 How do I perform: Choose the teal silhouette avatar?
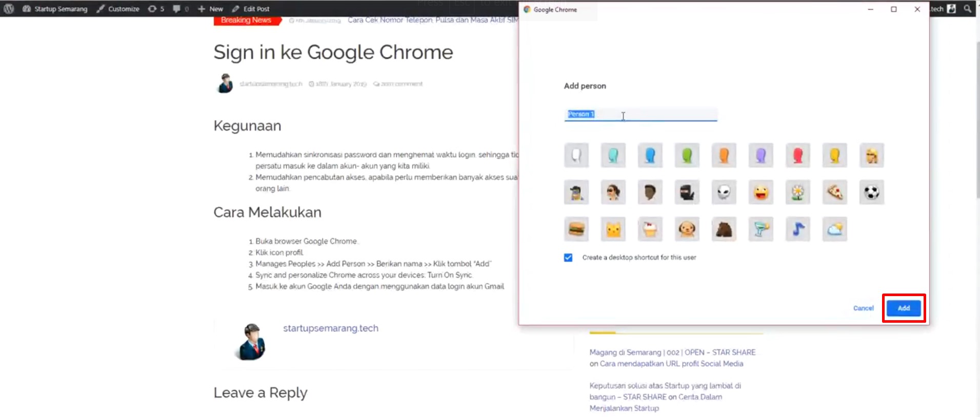click(x=613, y=155)
